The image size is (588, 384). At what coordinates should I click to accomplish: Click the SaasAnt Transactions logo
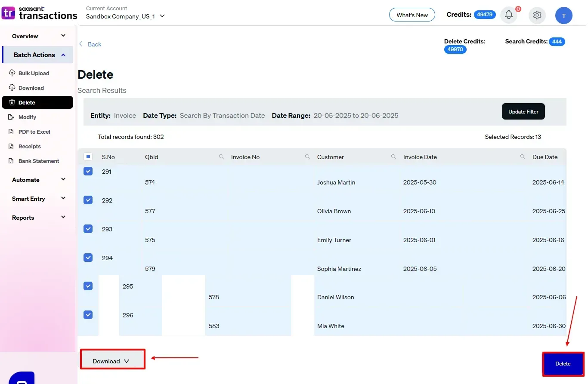(x=39, y=13)
